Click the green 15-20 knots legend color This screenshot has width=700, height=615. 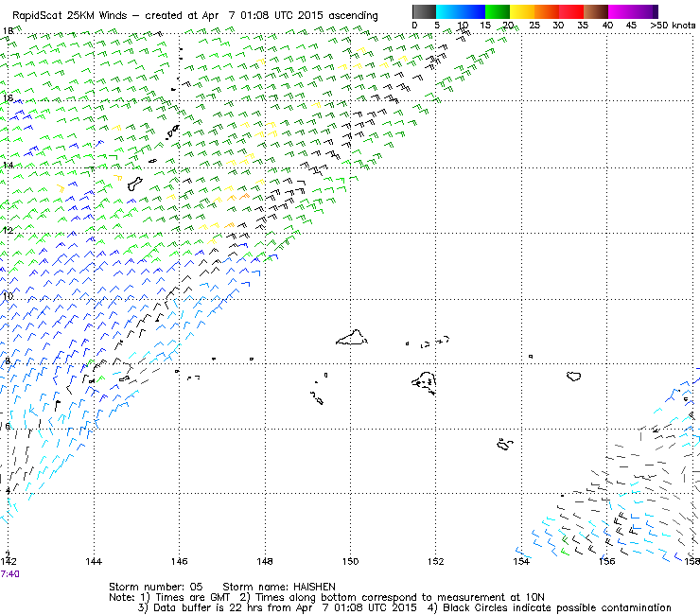point(498,11)
